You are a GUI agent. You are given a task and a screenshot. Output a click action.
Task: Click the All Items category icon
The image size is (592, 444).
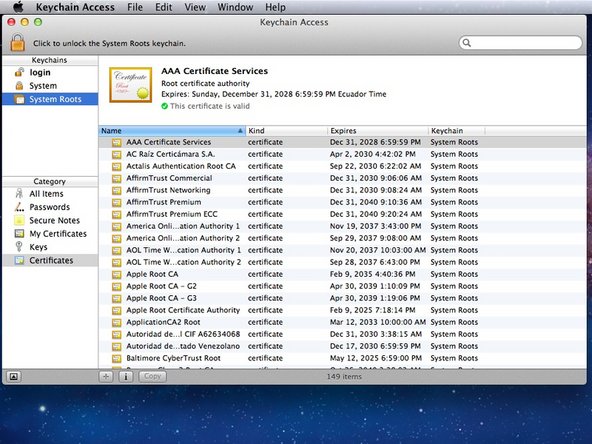19,194
